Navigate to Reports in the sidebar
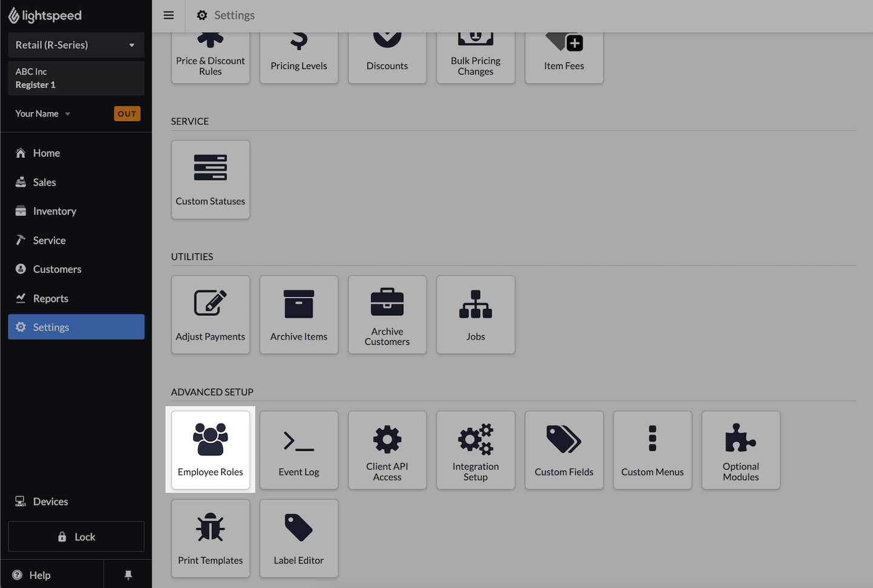This screenshot has width=873, height=588. pos(50,298)
